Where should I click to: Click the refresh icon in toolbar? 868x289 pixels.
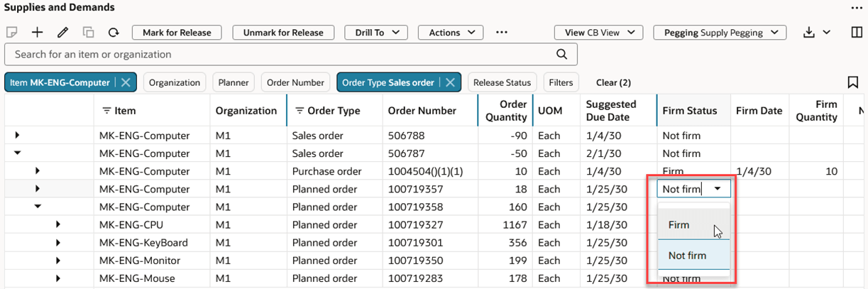coord(113,33)
